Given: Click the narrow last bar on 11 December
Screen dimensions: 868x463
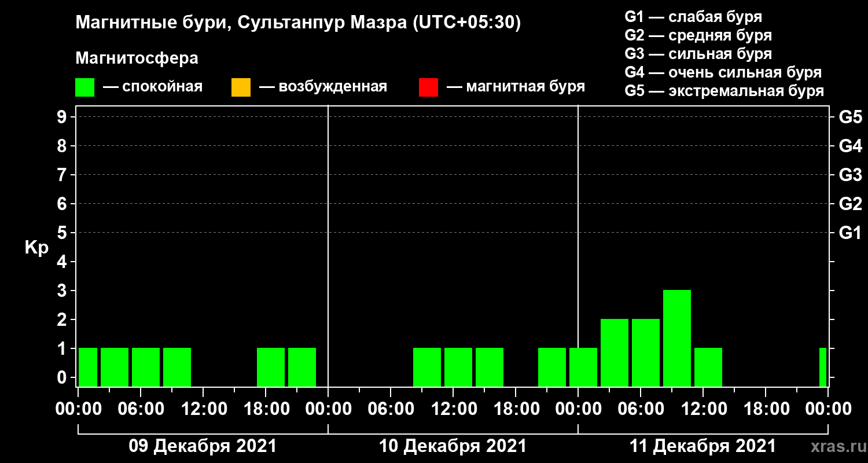Looking at the screenshot, I should pos(823,367).
